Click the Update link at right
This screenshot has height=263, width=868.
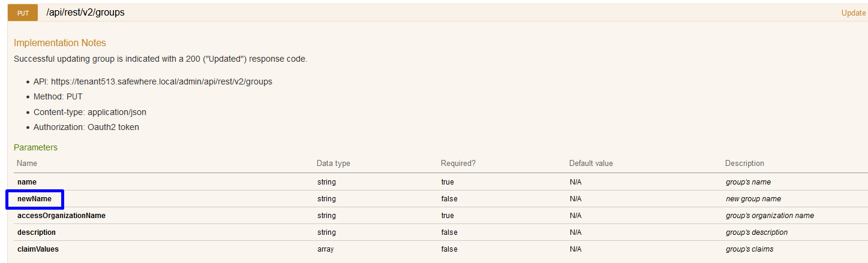point(853,13)
